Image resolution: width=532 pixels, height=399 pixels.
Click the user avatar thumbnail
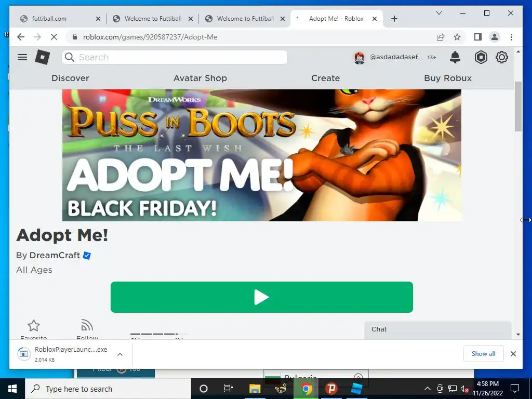[360, 58]
